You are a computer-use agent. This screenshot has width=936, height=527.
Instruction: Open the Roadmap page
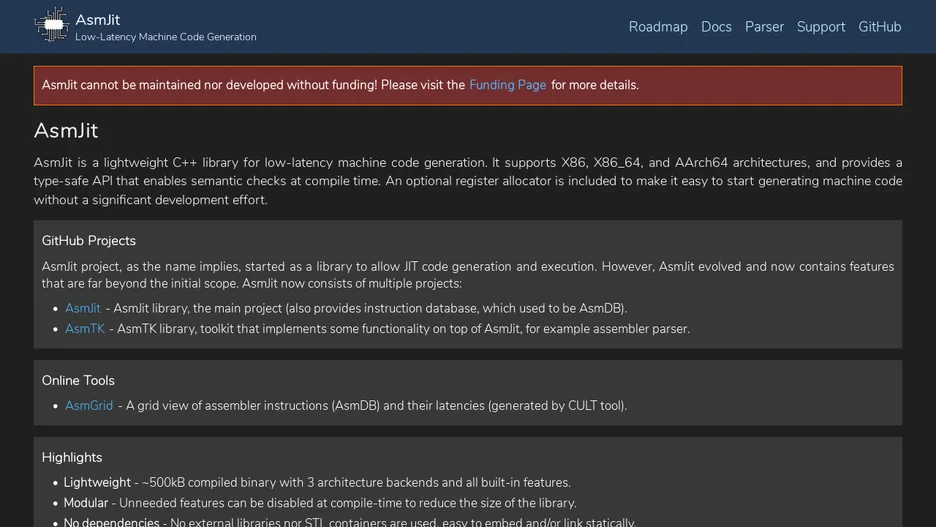coord(658,27)
